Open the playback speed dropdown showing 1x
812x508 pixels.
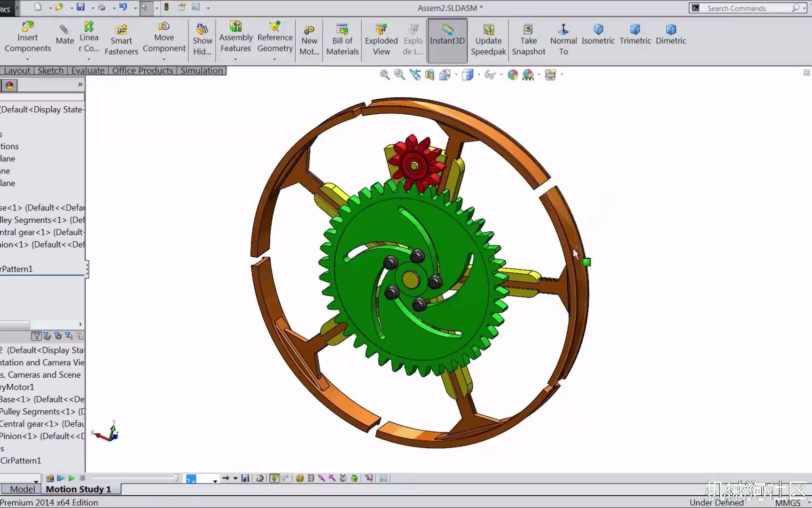[x=193, y=478]
